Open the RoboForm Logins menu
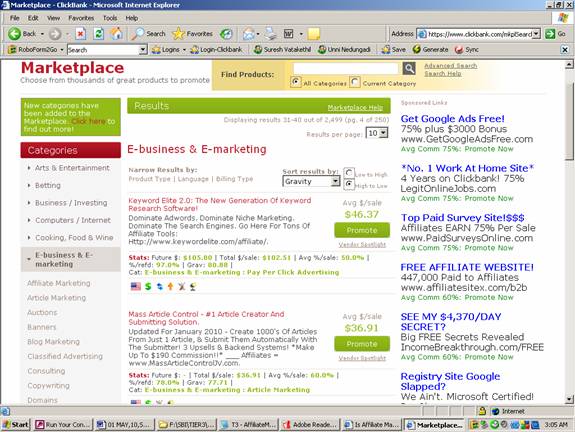 click(x=166, y=50)
